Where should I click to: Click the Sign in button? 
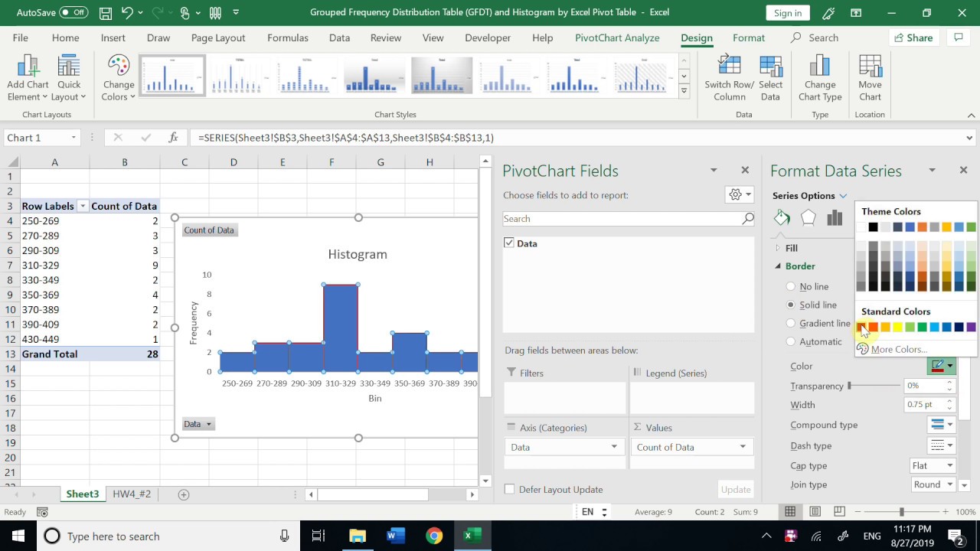pyautogui.click(x=787, y=13)
